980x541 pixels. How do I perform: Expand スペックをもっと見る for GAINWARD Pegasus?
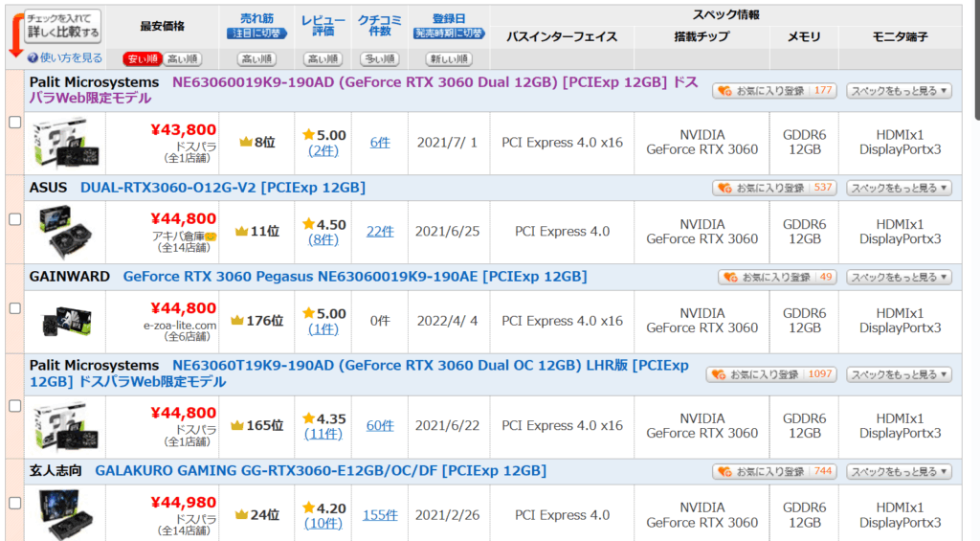pos(899,277)
